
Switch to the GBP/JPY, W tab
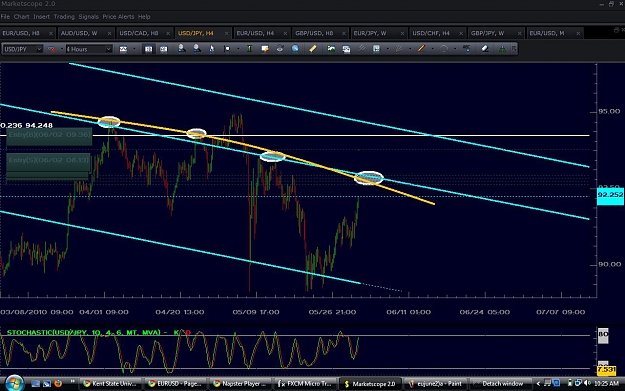coord(495,33)
